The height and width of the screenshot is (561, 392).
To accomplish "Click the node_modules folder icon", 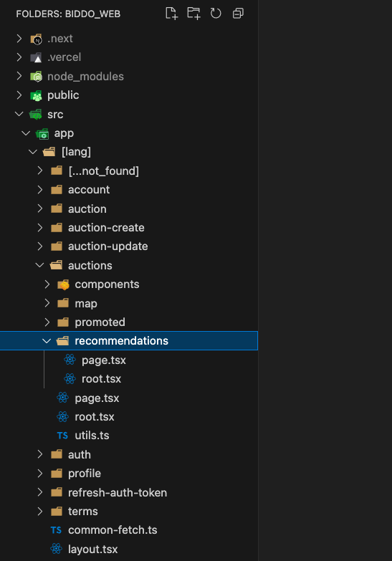I will tap(36, 76).
